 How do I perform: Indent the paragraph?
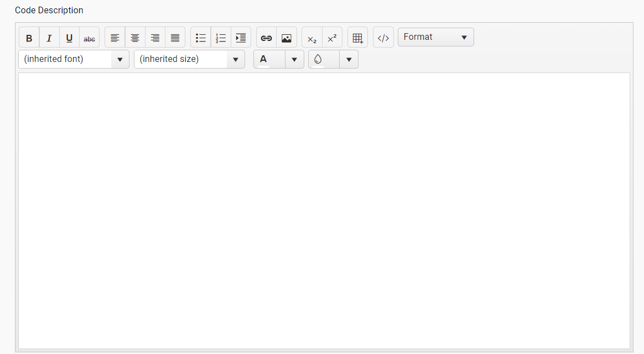(x=241, y=38)
